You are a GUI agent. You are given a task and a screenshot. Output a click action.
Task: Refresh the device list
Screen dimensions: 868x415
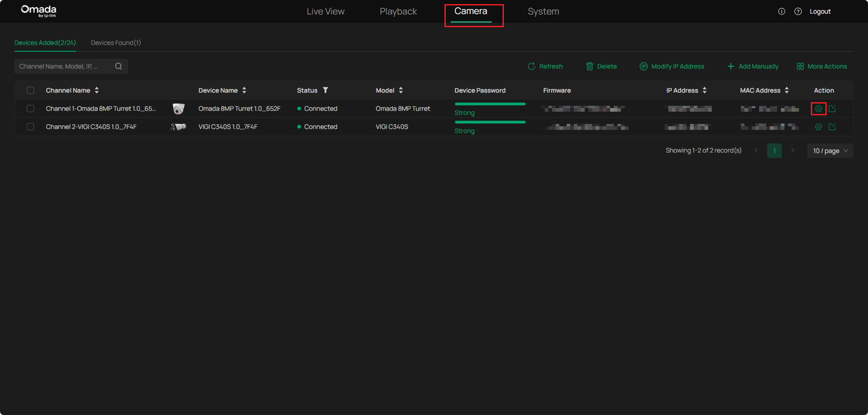[x=545, y=66]
